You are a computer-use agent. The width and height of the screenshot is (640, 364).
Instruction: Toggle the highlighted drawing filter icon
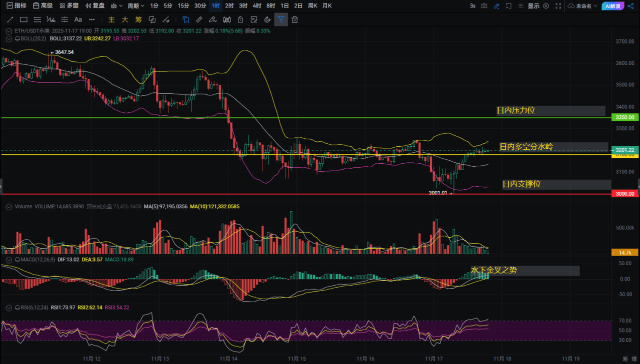(x=281, y=19)
